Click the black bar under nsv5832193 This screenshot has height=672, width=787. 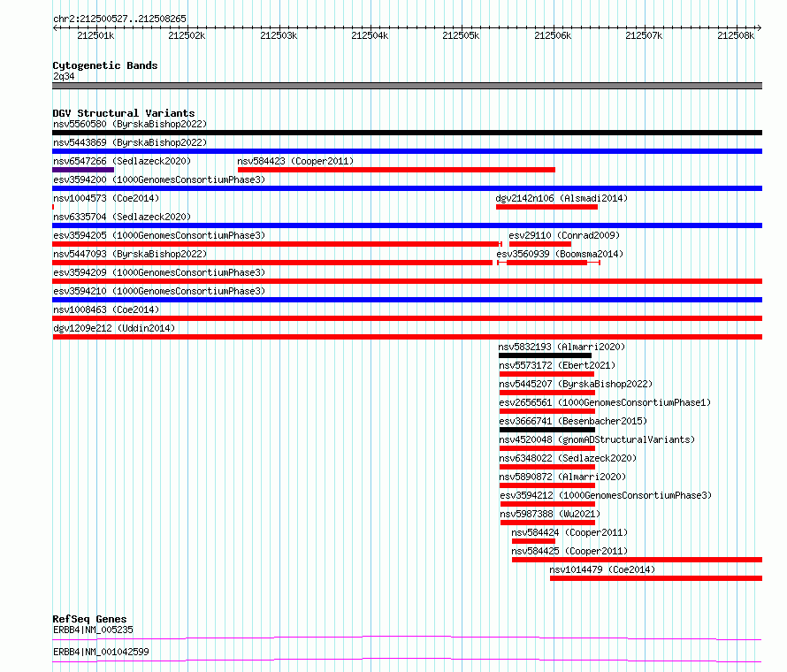coord(545,355)
